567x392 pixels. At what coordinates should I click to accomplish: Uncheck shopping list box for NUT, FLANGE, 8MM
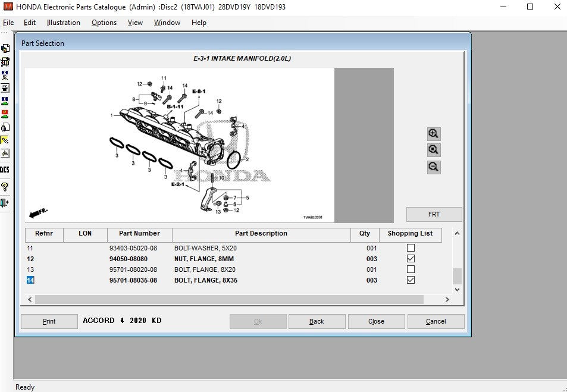pos(411,259)
